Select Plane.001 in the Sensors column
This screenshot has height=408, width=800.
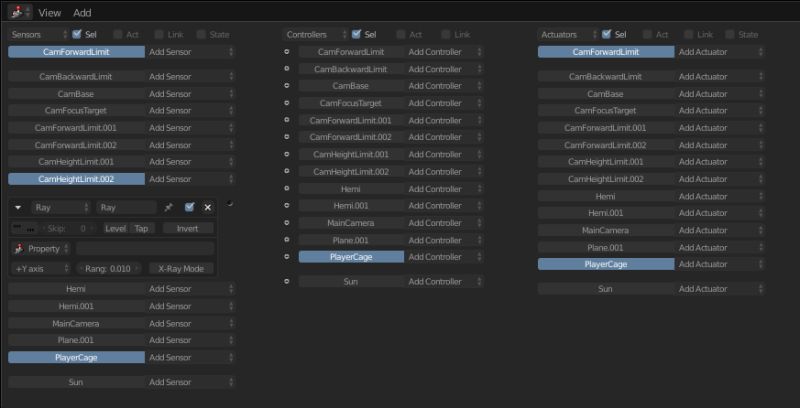pyautogui.click(x=77, y=340)
